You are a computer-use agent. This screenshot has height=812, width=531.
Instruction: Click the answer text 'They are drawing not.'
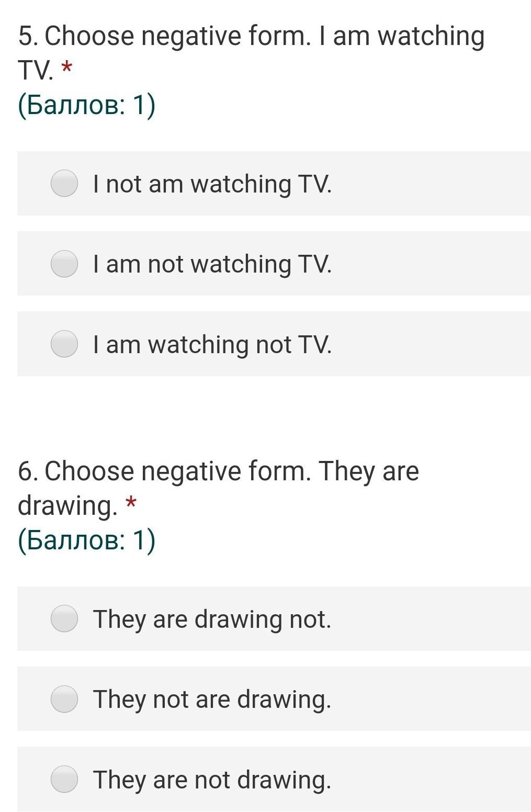click(x=212, y=619)
